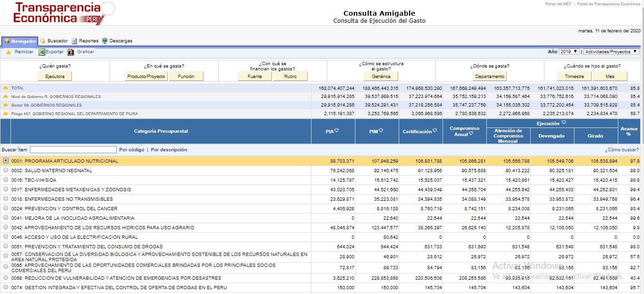
Task: Click the Por descripción search link
Action: click(x=169, y=150)
